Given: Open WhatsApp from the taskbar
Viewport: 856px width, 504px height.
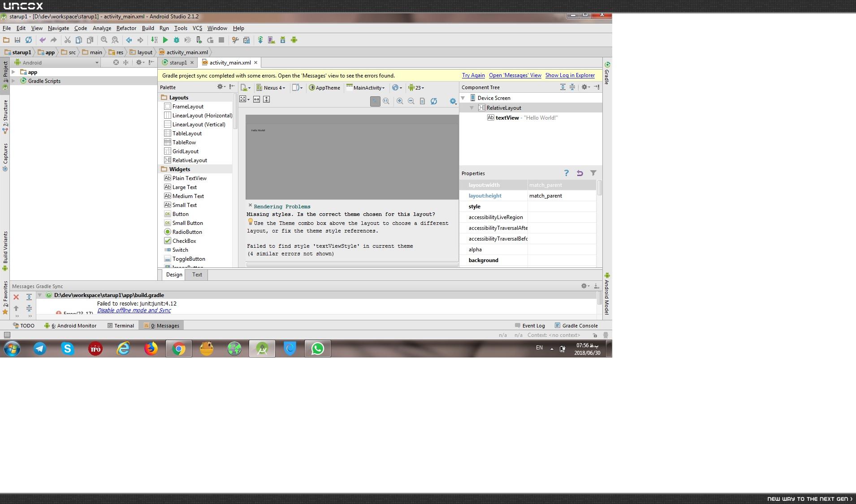Looking at the screenshot, I should 318,349.
